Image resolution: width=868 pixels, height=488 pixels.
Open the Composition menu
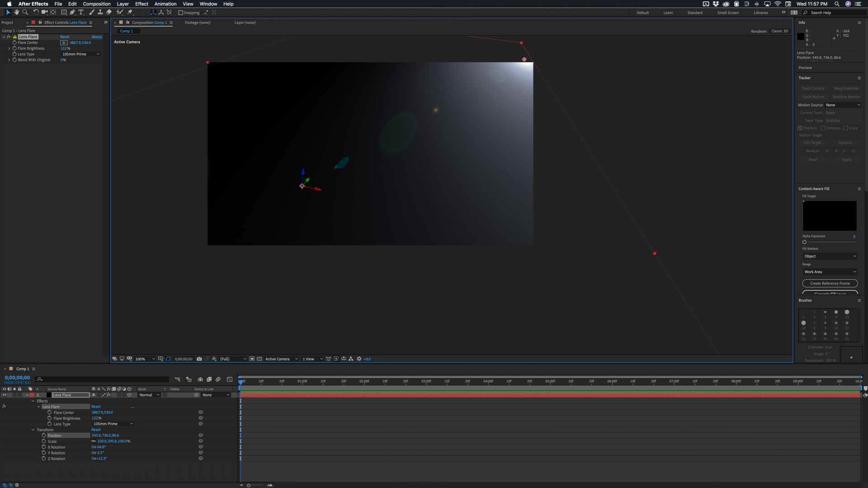[96, 4]
